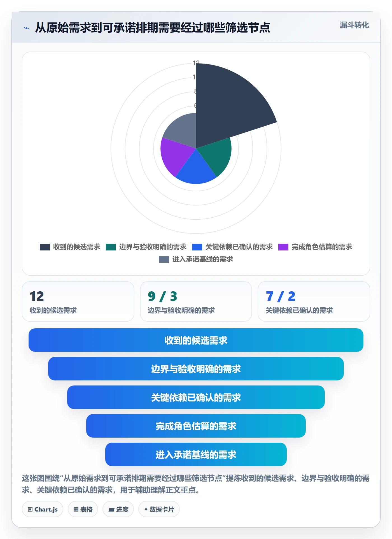Click legend label 收到的候选需求
This screenshot has width=392, height=539.
pyautogui.click(x=77, y=247)
